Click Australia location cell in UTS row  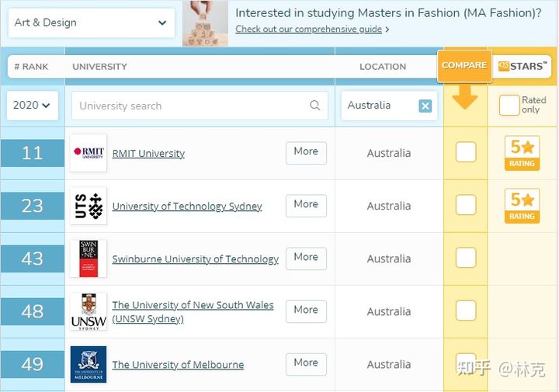(389, 206)
